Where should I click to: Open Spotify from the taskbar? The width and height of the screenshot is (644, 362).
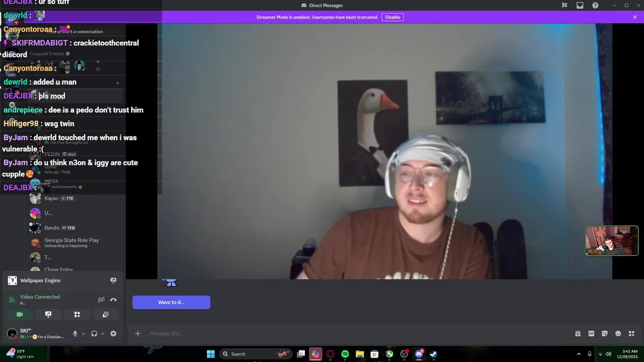[x=345, y=354]
